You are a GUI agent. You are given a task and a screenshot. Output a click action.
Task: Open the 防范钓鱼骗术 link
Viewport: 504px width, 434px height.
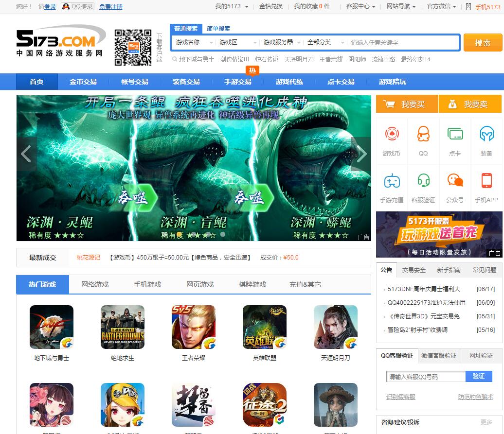coord(475,397)
